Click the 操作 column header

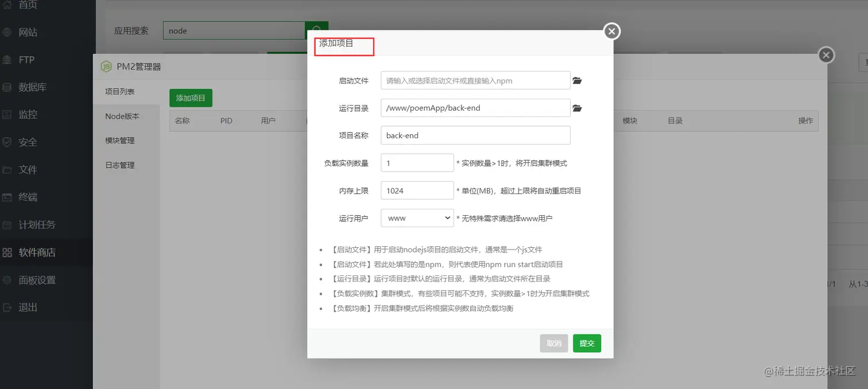coord(805,121)
